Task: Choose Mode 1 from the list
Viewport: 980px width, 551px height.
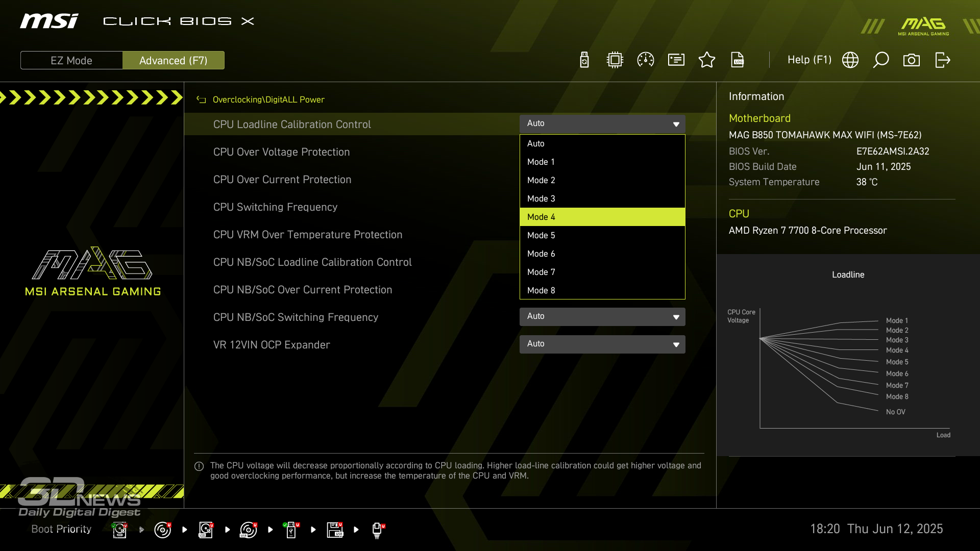Action: click(602, 162)
